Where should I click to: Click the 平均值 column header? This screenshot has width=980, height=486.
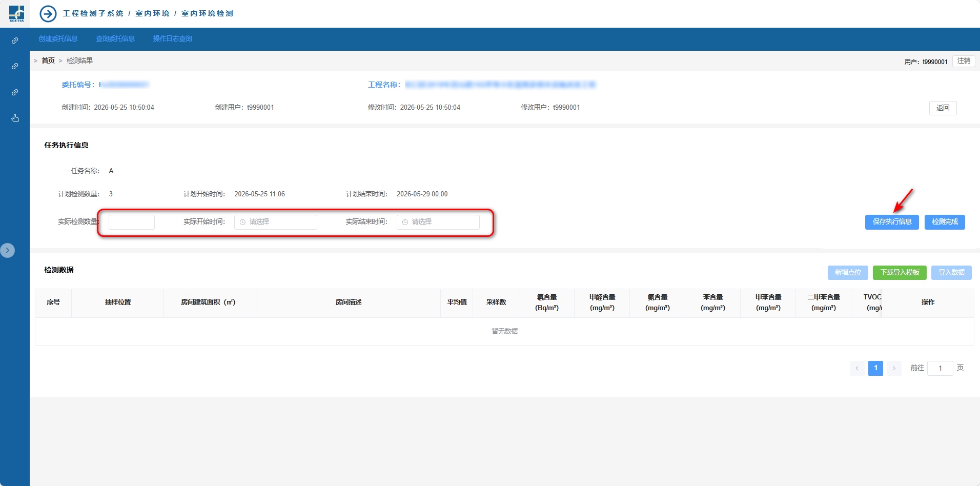(457, 302)
